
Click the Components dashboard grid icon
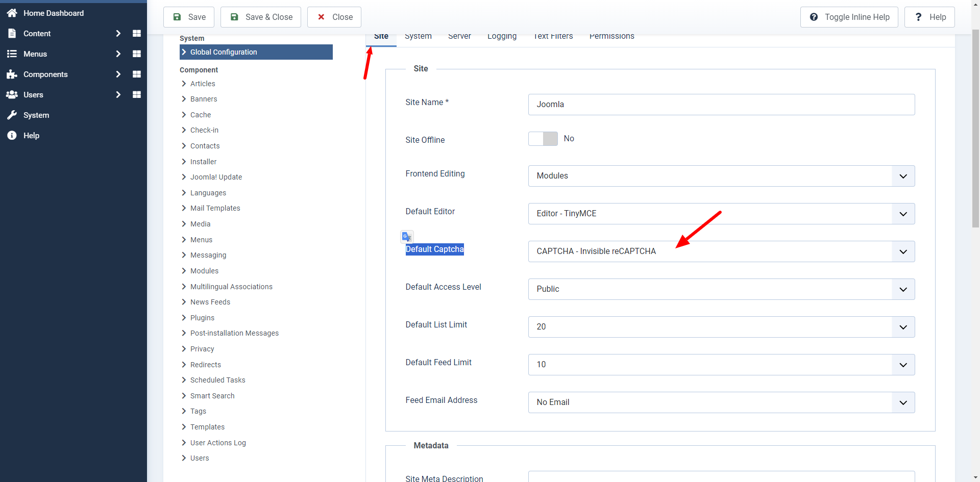coord(136,74)
